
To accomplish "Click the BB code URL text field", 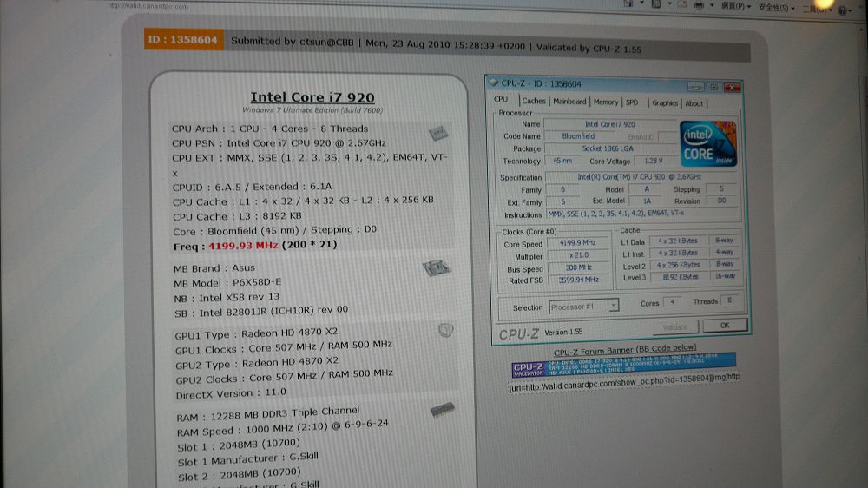I will click(623, 382).
